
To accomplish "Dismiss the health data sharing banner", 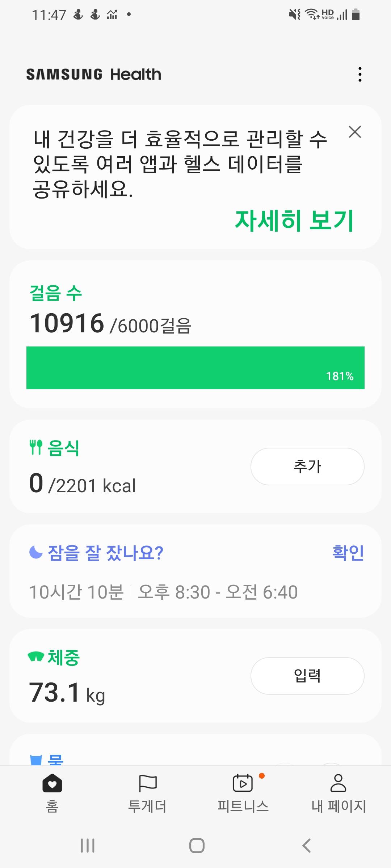I will [x=355, y=132].
